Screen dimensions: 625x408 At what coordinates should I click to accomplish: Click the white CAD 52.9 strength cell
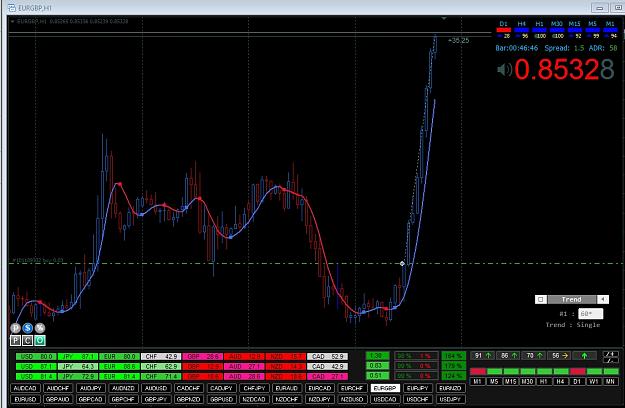tap(327, 356)
